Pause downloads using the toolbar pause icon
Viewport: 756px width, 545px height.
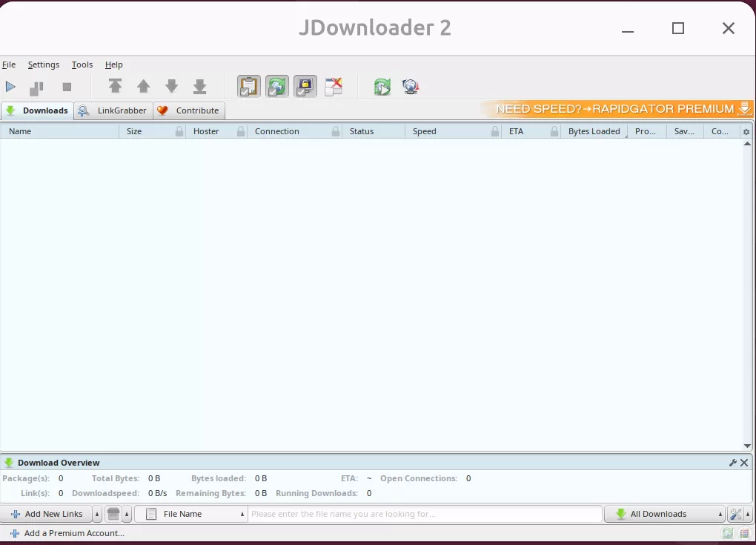pos(36,88)
